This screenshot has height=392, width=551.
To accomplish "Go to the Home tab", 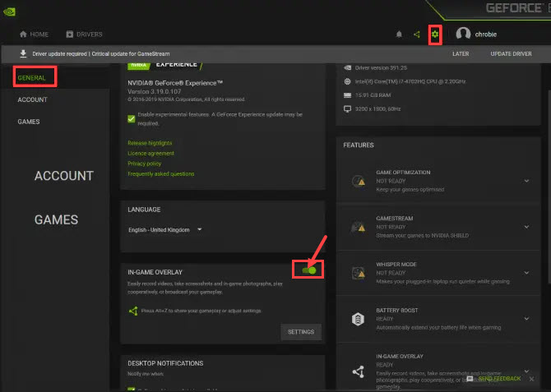I will [x=34, y=34].
